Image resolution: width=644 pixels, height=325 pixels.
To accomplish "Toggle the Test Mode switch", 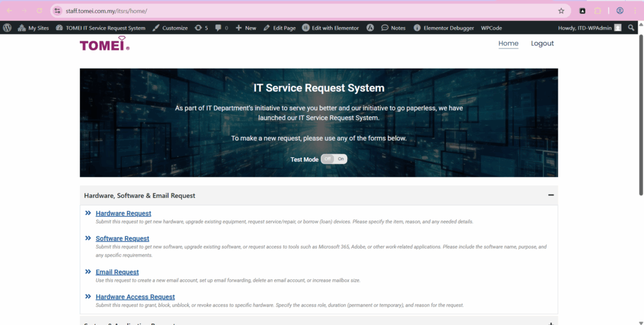I will click(334, 159).
